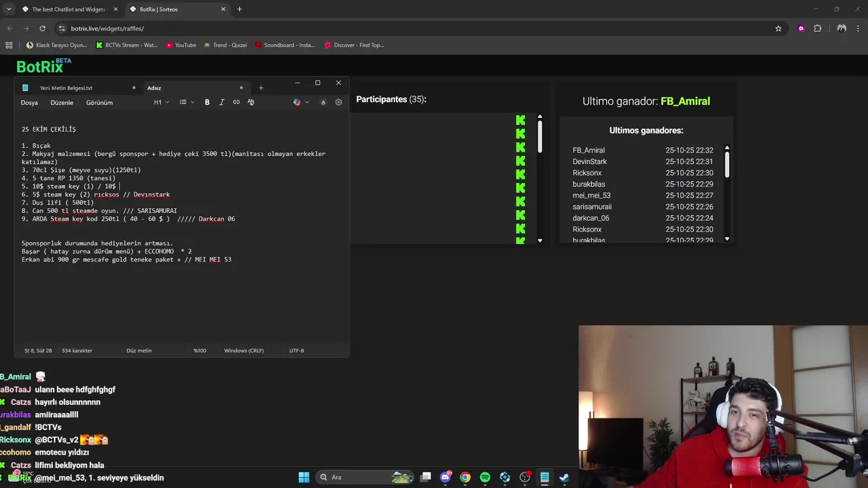This screenshot has height=488, width=868.
Task: Open the tab search dropdown
Action: point(8,9)
